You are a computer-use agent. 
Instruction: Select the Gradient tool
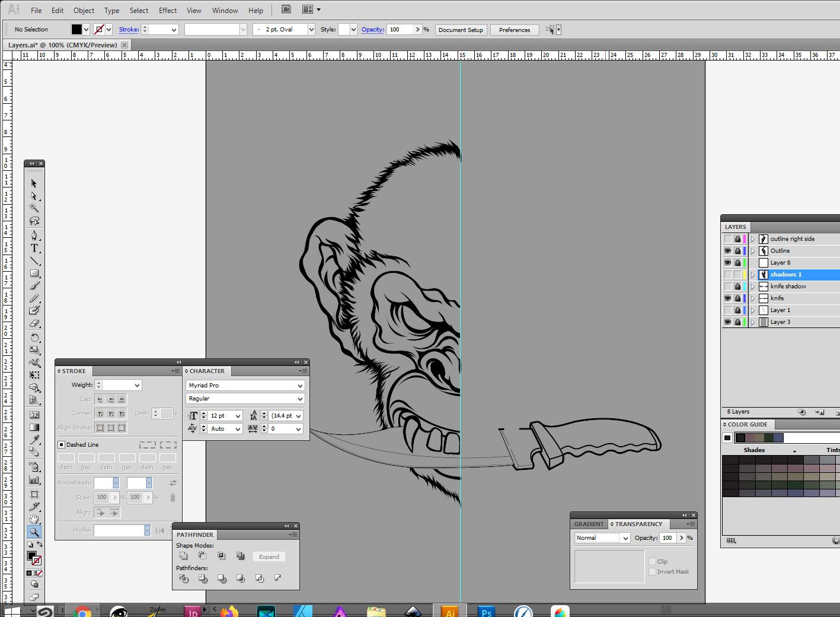34,427
